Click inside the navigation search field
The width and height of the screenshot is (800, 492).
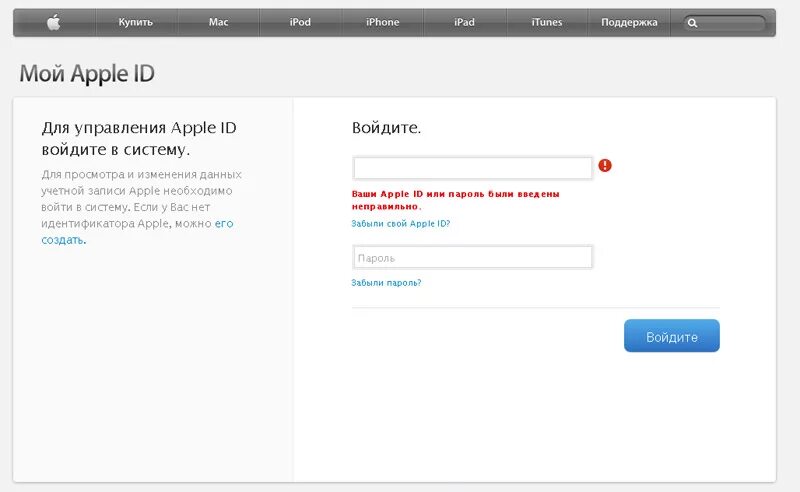[x=724, y=23]
